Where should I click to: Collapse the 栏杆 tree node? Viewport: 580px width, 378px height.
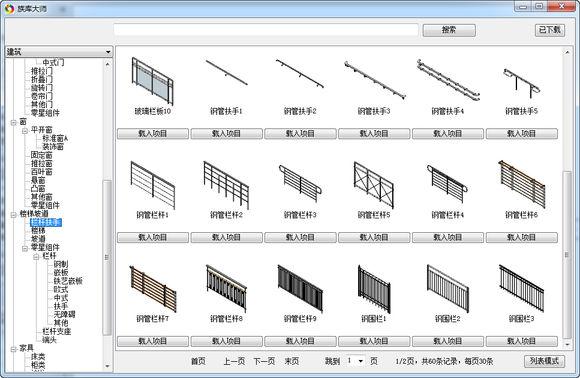[36, 257]
